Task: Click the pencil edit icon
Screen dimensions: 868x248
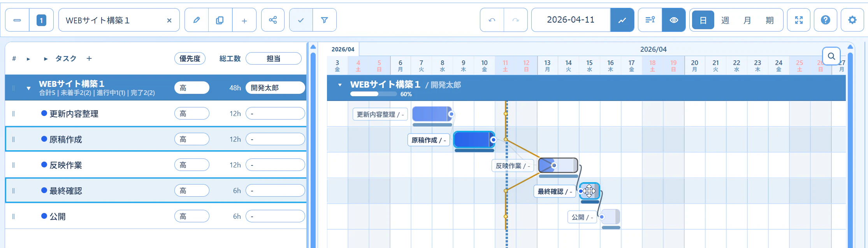Action: [197, 20]
